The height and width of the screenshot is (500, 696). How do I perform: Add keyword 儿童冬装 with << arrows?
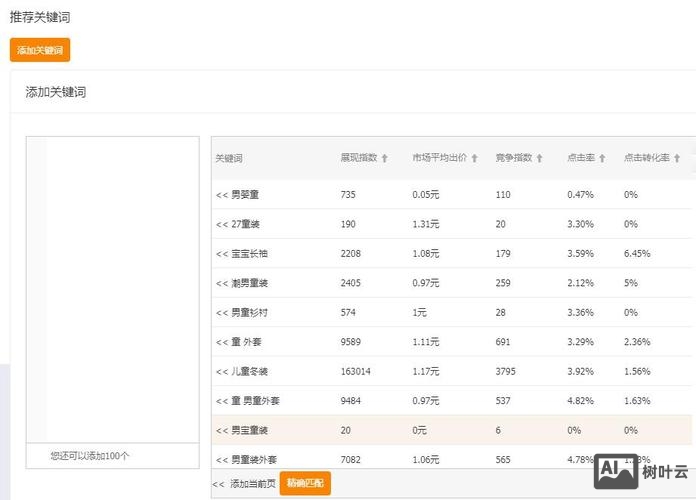coord(222,371)
